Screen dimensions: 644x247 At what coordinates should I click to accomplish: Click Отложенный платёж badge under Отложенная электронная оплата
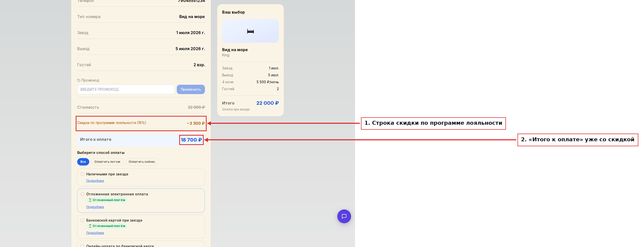pos(107,200)
